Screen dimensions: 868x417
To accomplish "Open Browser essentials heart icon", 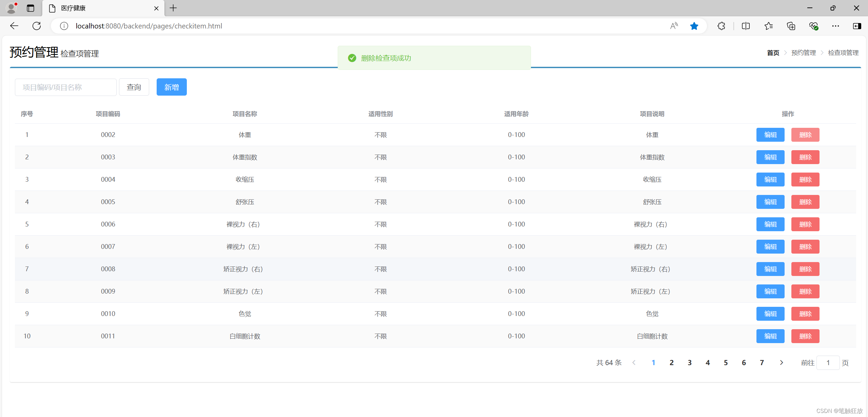I will pyautogui.click(x=813, y=26).
